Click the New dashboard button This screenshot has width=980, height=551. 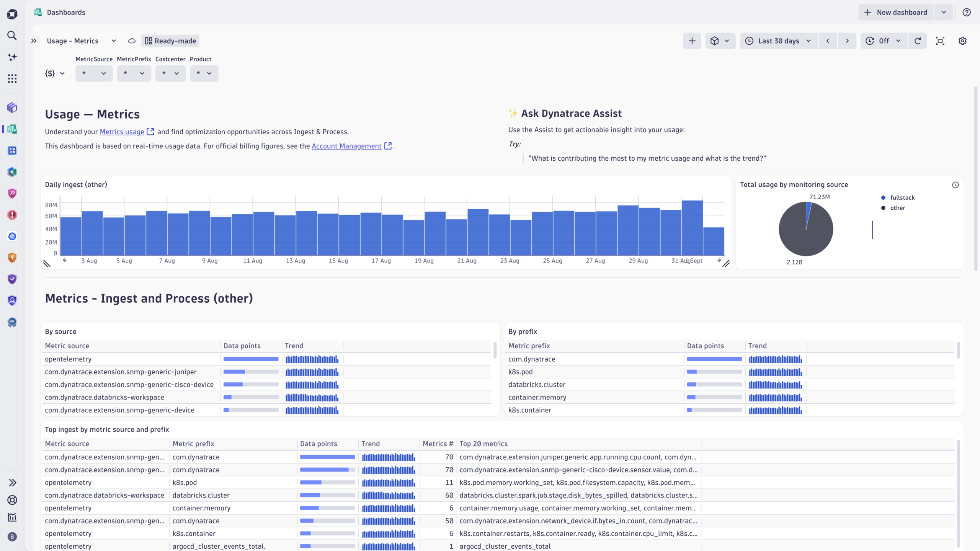pos(896,12)
